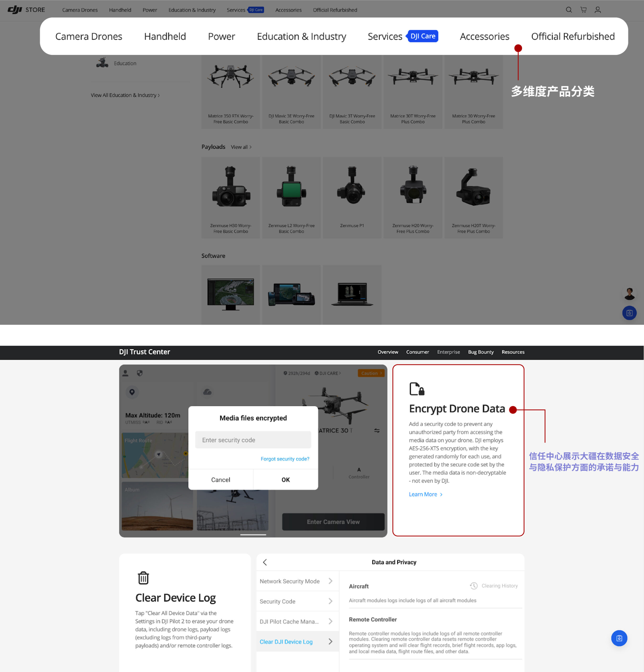The width and height of the screenshot is (644, 672).
Task: Click the blue feedback button on Trust Center page
Action: (x=619, y=638)
